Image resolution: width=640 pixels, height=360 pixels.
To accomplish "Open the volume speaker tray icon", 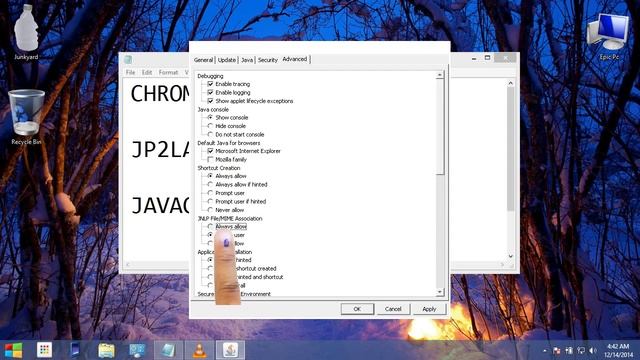I will point(593,351).
